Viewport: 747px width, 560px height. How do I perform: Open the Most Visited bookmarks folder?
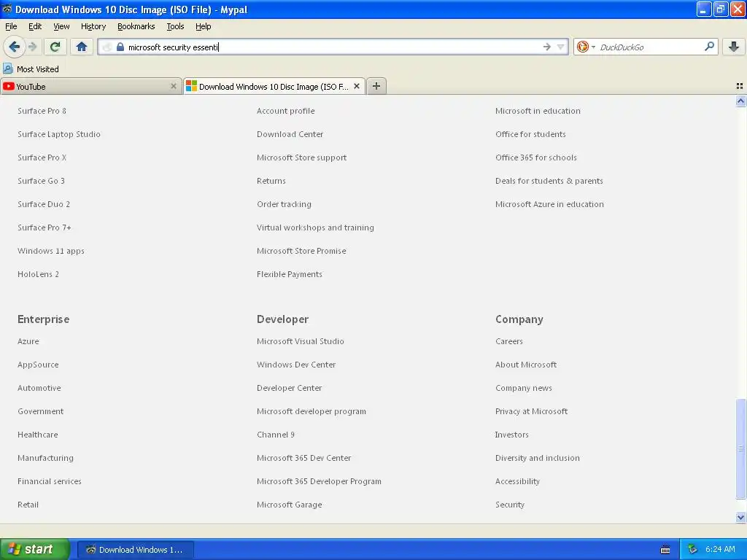point(31,69)
